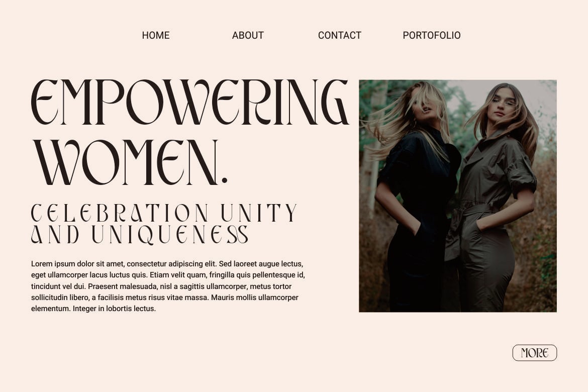The image size is (588, 392).
Task: Go to the ABOUT page
Action: pos(248,35)
